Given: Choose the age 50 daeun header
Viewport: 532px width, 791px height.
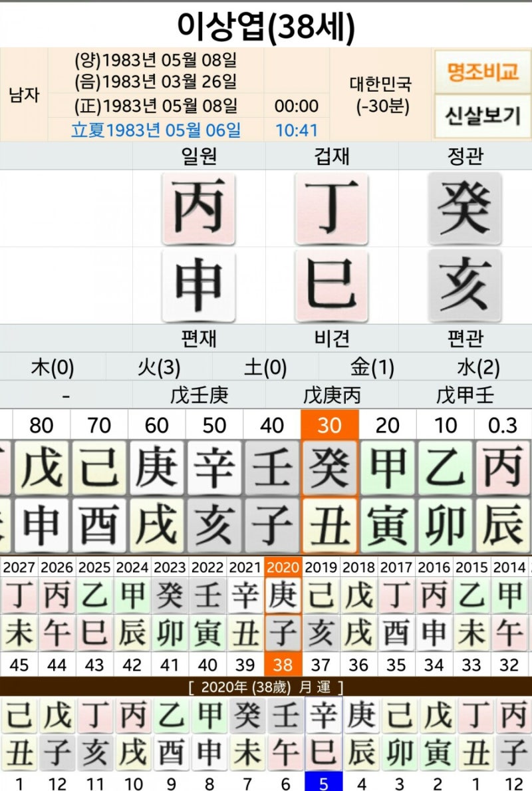Looking at the screenshot, I should click(x=214, y=424).
